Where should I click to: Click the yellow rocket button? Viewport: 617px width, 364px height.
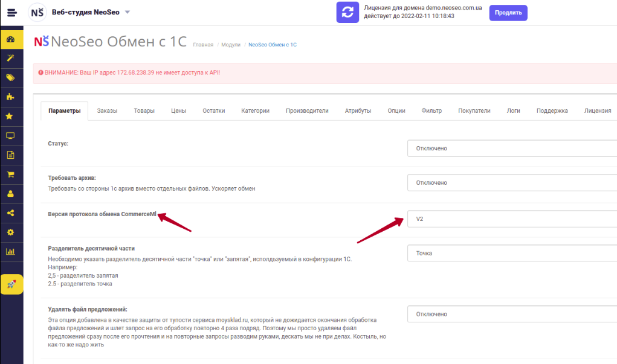pos(12,284)
